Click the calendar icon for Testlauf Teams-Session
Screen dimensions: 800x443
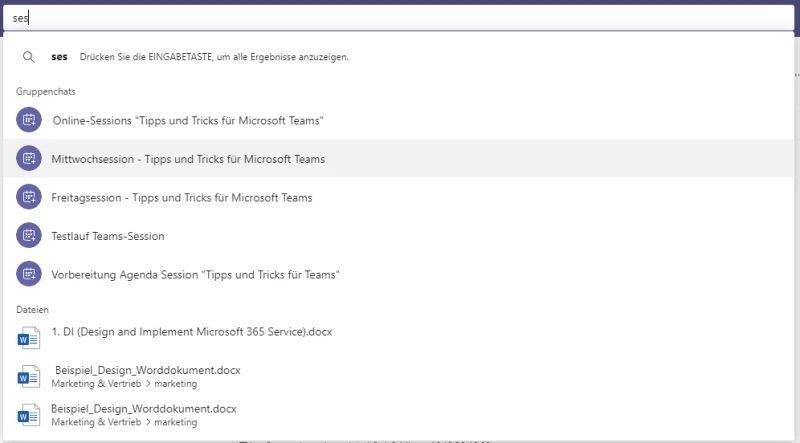point(29,235)
